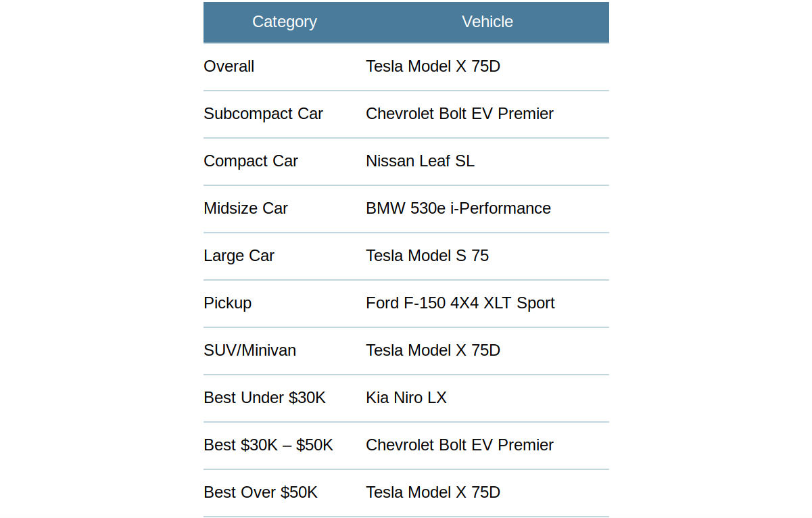The height and width of the screenshot is (518, 812).
Task: Select the Large Car category cell
Action: pyautogui.click(x=285, y=256)
